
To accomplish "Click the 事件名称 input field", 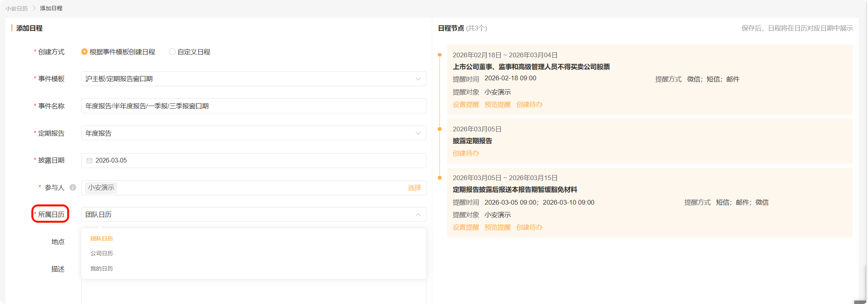I will coord(254,106).
